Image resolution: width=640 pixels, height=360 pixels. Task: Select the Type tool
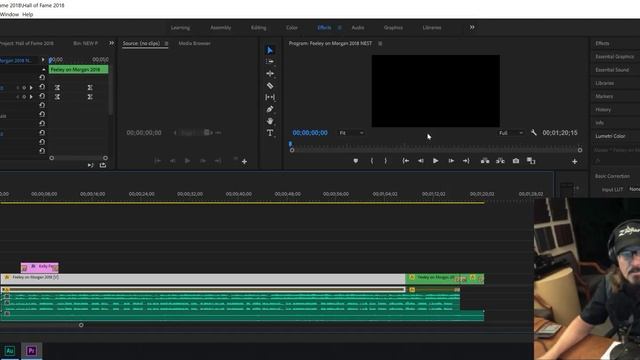pyautogui.click(x=270, y=133)
